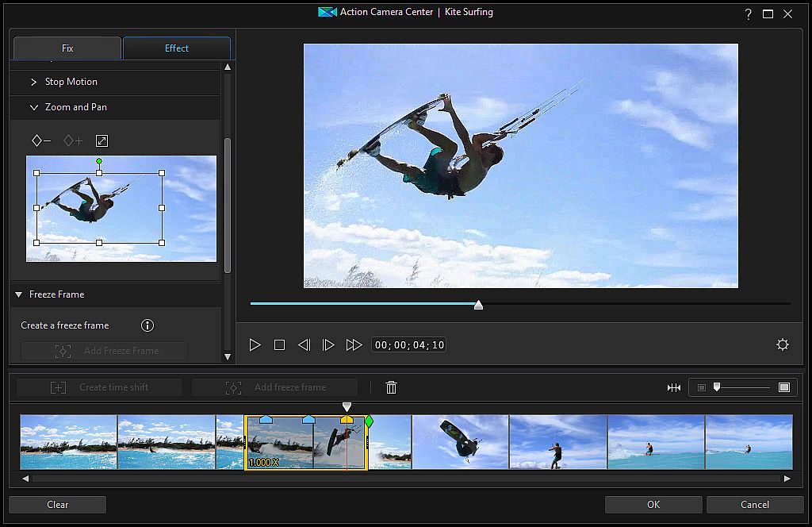The image size is (812, 527).
Task: Step forward to the next frame
Action: point(328,344)
